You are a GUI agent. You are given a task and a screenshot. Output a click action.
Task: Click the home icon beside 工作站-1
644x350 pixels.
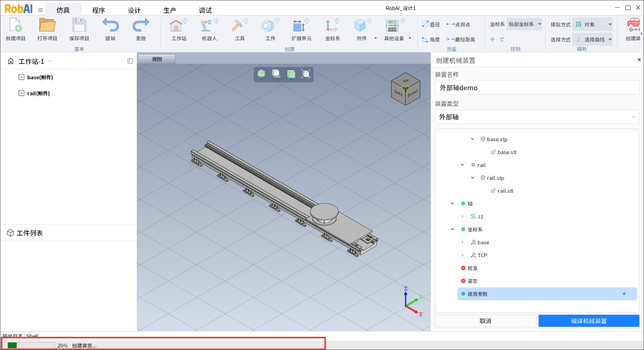[x=10, y=61]
